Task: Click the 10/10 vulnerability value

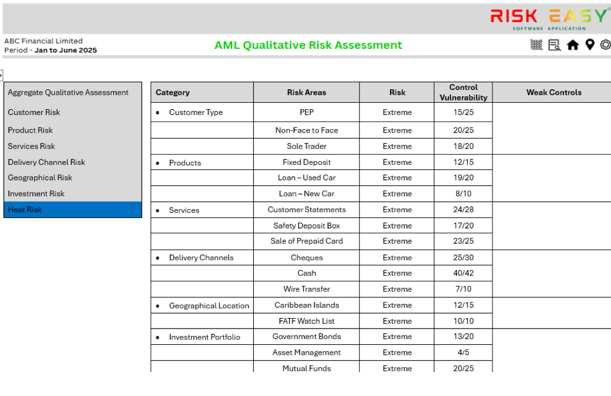Action: (463, 321)
